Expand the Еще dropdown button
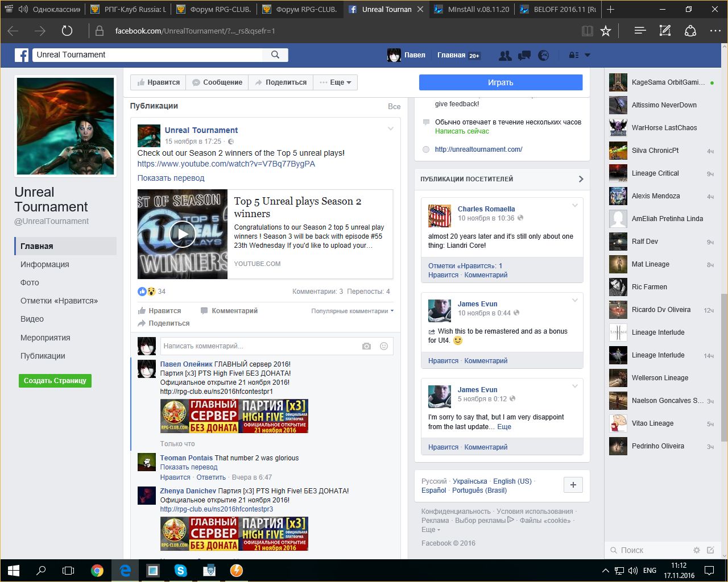The height and width of the screenshot is (582, 728). 336,82
